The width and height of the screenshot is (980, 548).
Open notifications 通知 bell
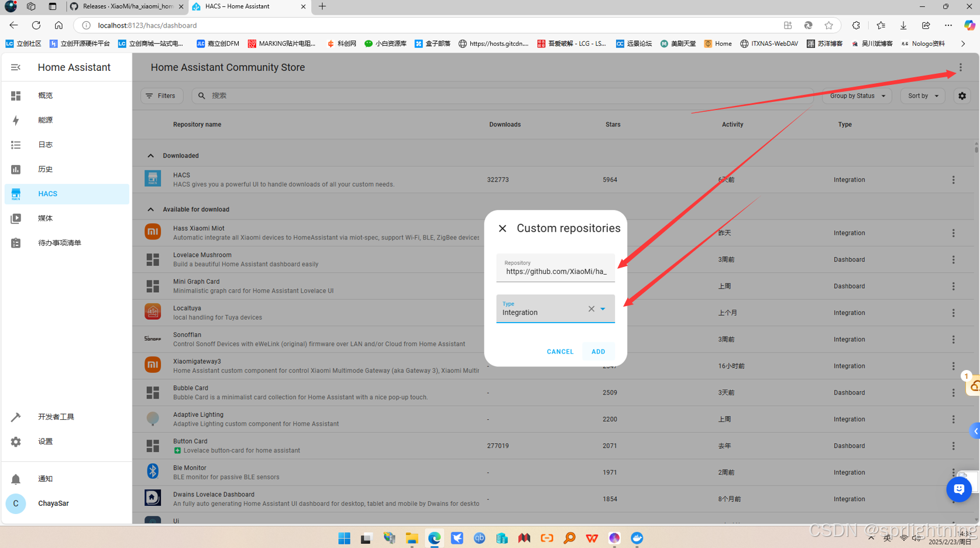click(16, 479)
